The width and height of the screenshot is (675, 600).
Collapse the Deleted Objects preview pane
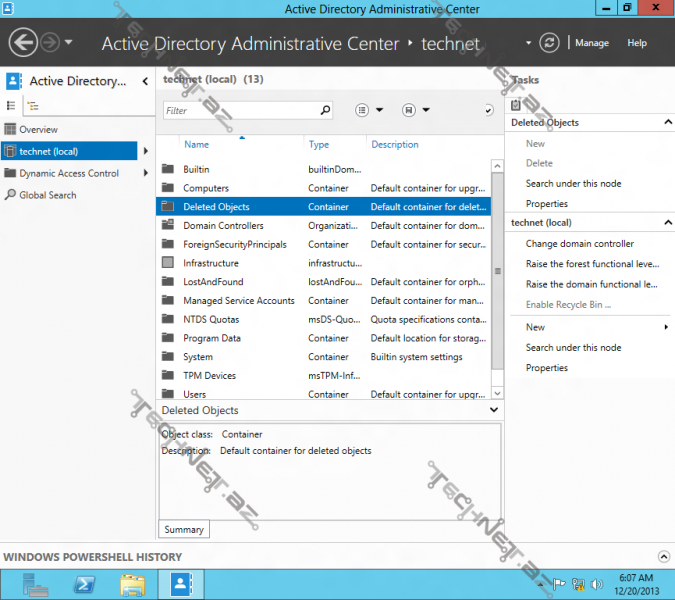point(494,410)
